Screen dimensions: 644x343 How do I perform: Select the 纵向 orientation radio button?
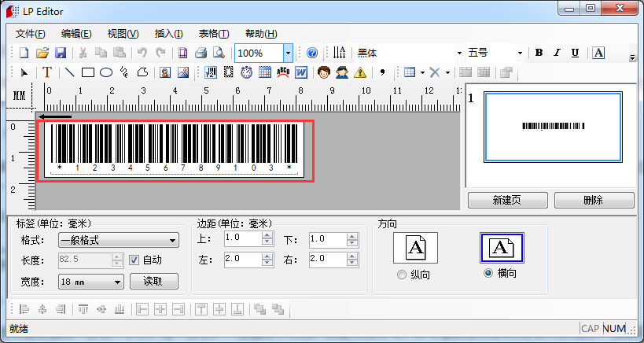tap(402, 275)
